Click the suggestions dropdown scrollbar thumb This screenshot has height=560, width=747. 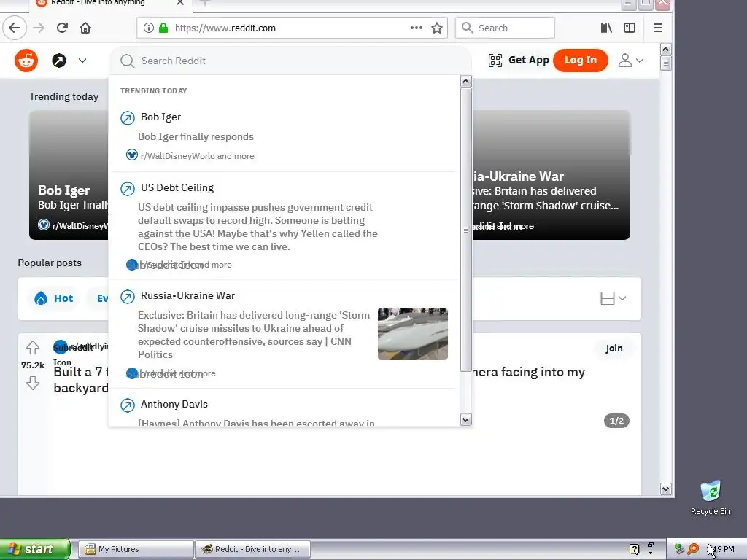coord(466,230)
